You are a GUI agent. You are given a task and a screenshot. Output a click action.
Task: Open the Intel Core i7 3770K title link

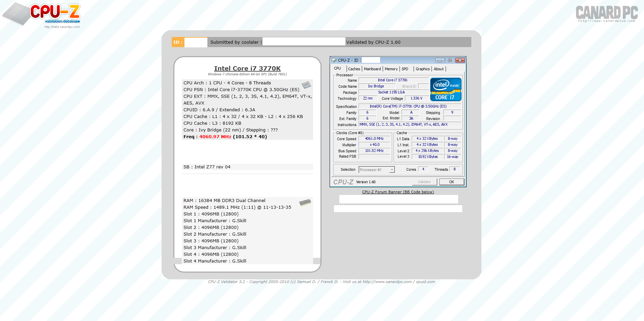[247, 68]
